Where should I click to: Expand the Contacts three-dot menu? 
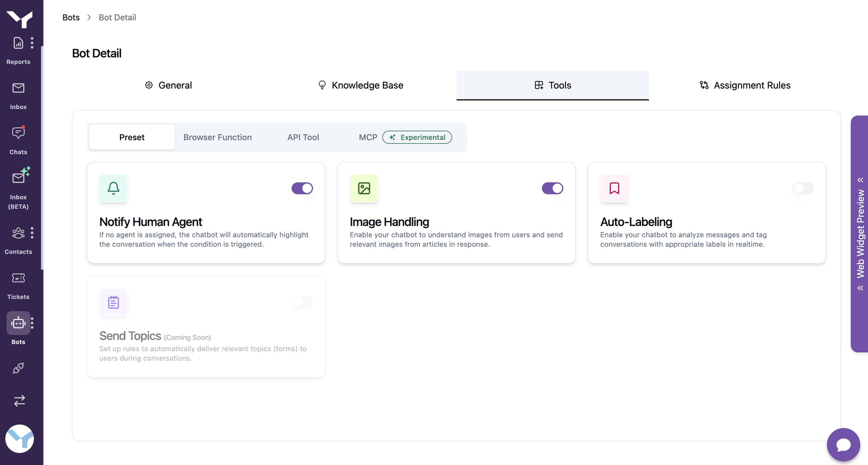click(x=33, y=233)
